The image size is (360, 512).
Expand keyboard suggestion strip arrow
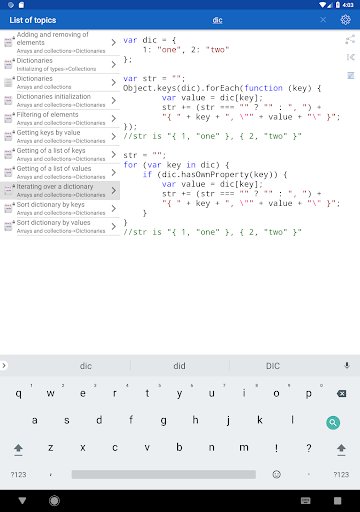[x=4, y=366]
